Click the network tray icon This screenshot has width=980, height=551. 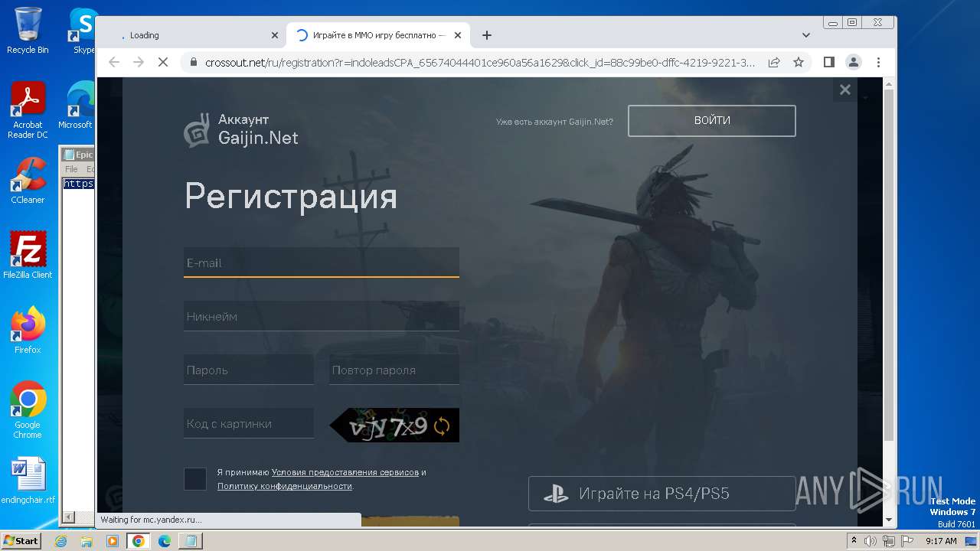point(889,541)
